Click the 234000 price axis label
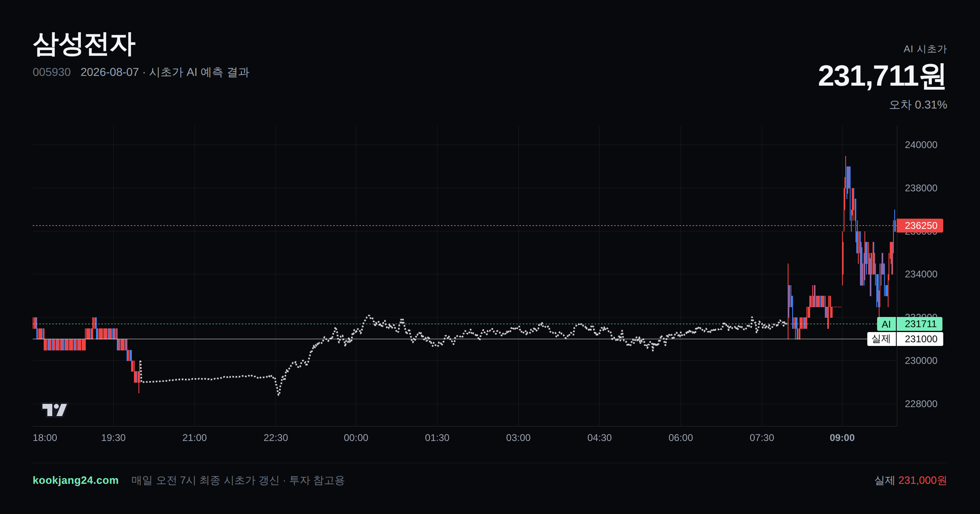This screenshot has width=980, height=514. (921, 274)
